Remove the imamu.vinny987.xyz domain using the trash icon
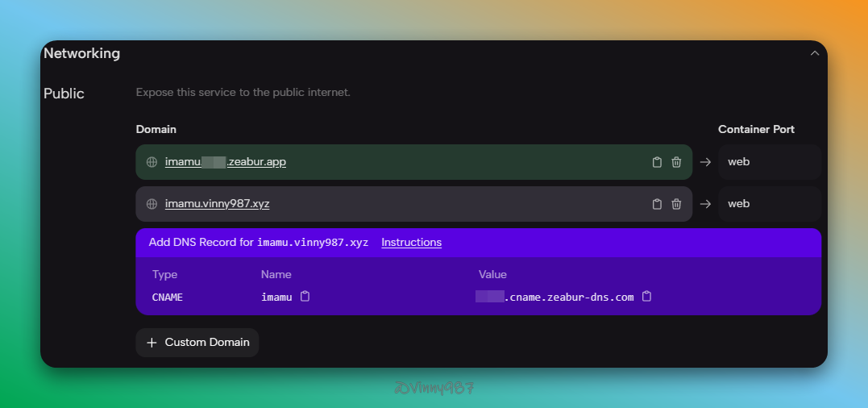Image resolution: width=868 pixels, height=408 pixels. [676, 204]
